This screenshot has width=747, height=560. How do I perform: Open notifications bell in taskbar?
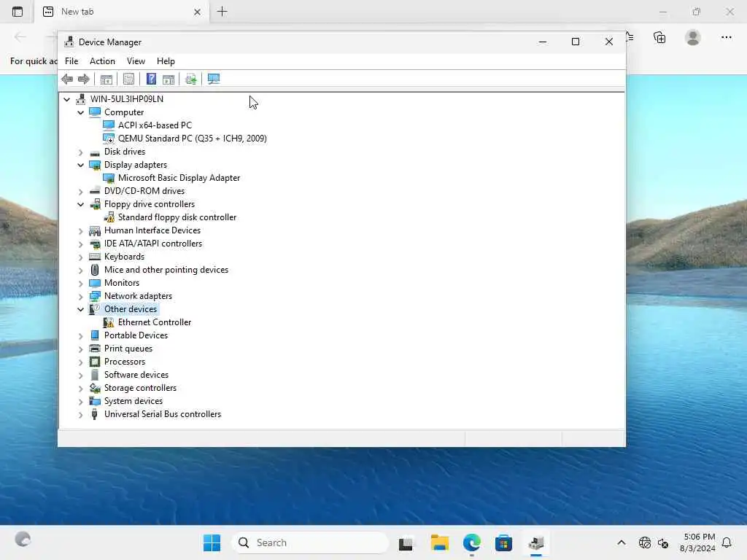click(727, 542)
